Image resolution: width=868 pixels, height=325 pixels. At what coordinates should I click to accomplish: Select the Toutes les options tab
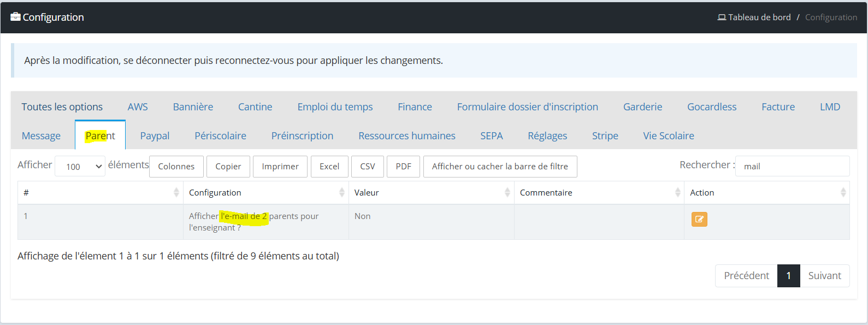[62, 107]
